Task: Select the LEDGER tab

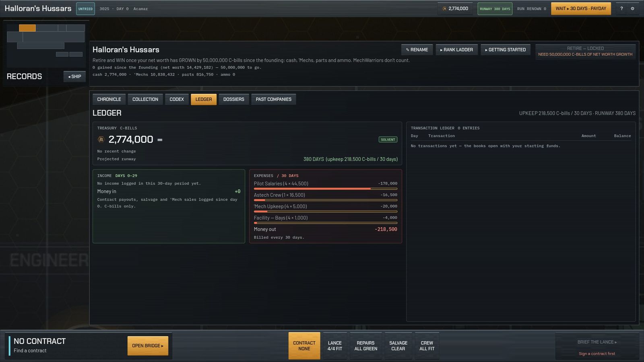Action: (204, 99)
